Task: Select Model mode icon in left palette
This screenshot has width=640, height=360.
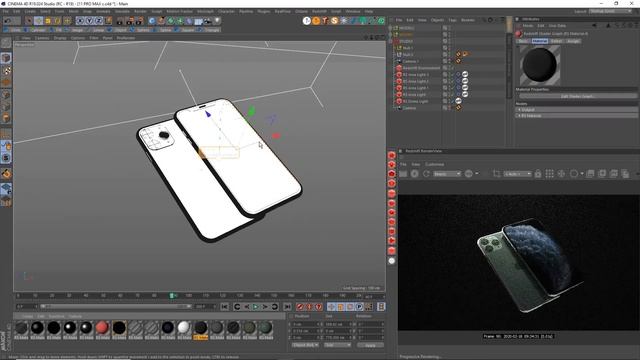Action: 6,58
